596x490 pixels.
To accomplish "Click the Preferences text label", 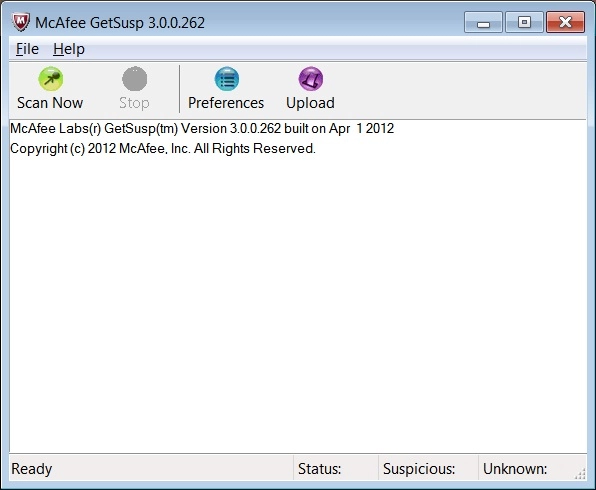I will 226,103.
